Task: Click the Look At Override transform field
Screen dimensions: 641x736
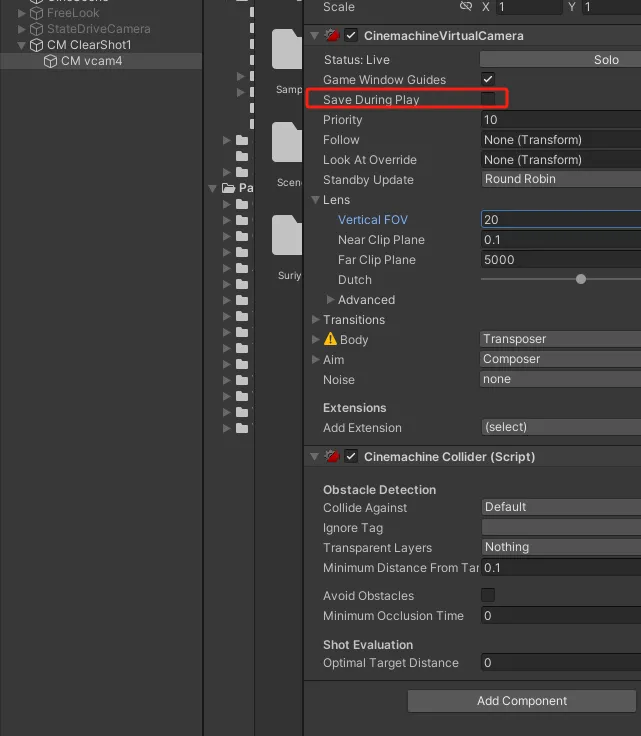Action: (x=561, y=160)
